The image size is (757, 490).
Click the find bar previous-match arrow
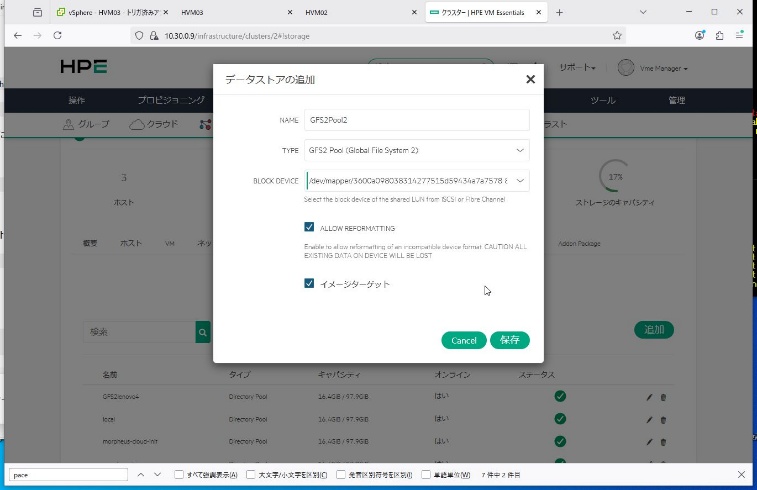coord(141,474)
